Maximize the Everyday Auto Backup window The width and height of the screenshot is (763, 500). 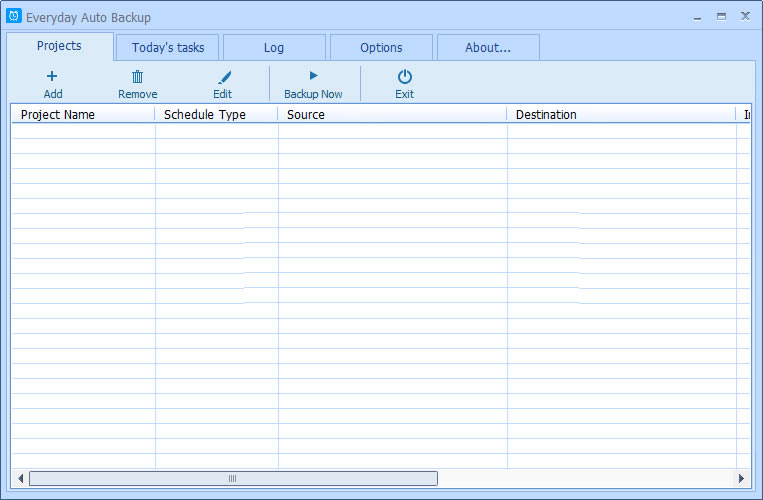click(721, 17)
